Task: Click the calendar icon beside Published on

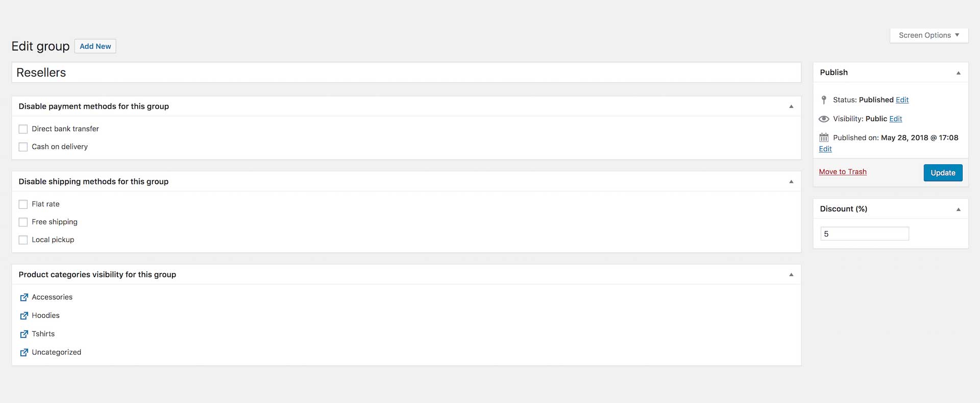Action: (824, 137)
